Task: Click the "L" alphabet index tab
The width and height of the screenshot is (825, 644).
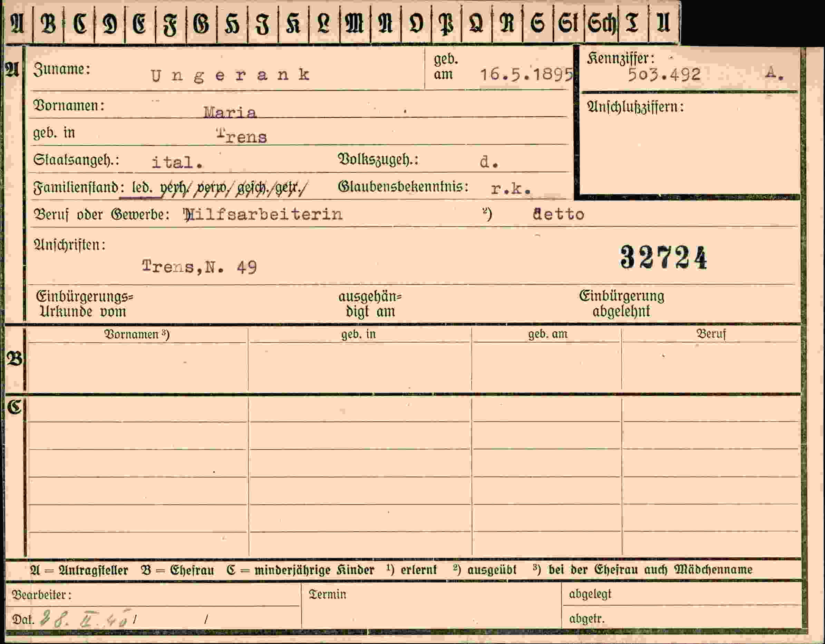Action: pos(324,23)
